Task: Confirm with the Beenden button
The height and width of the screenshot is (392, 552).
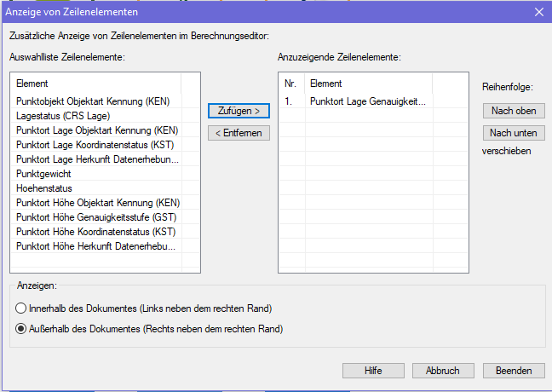Action: tap(514, 371)
